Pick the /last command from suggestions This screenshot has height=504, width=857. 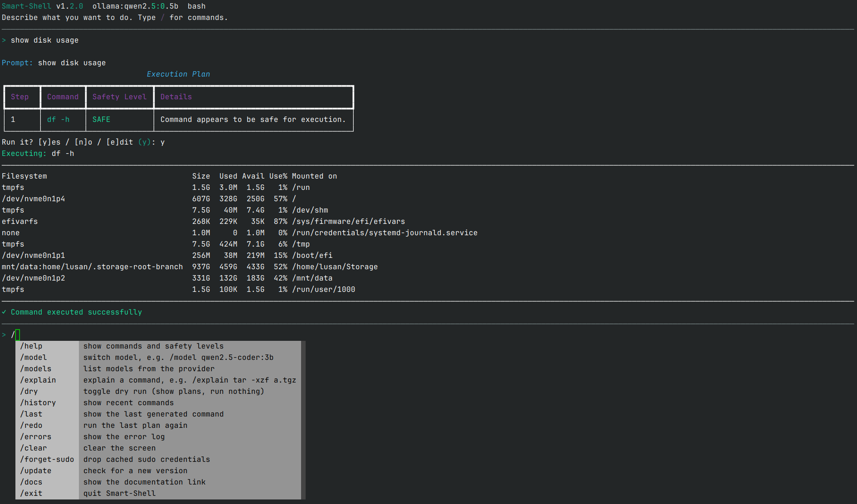(x=158, y=414)
